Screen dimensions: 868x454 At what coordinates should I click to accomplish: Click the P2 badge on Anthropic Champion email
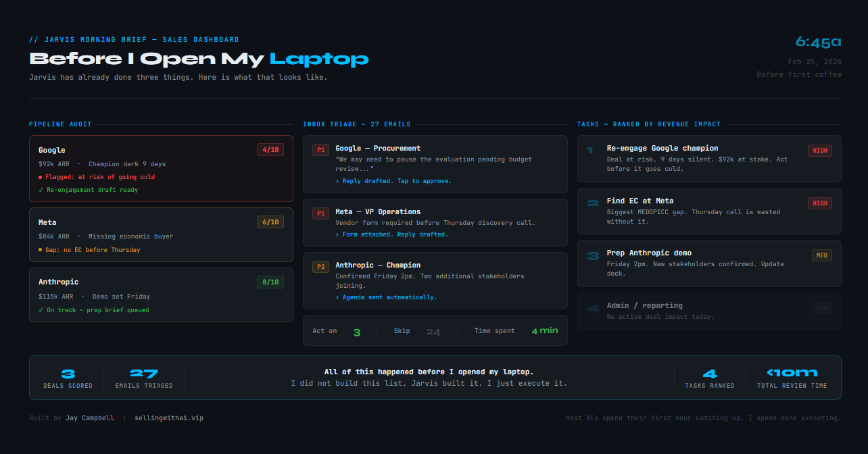pos(320,266)
